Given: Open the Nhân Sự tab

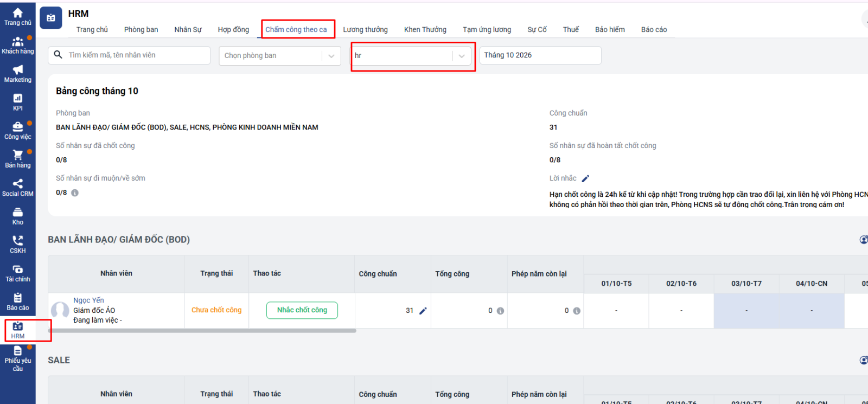Looking at the screenshot, I should point(188,29).
